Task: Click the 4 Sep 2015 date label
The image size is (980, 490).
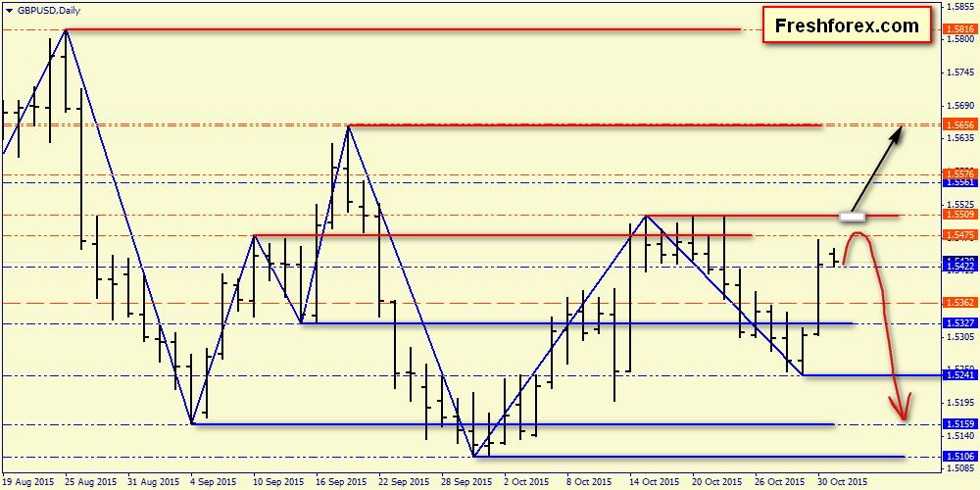Action: [214, 482]
